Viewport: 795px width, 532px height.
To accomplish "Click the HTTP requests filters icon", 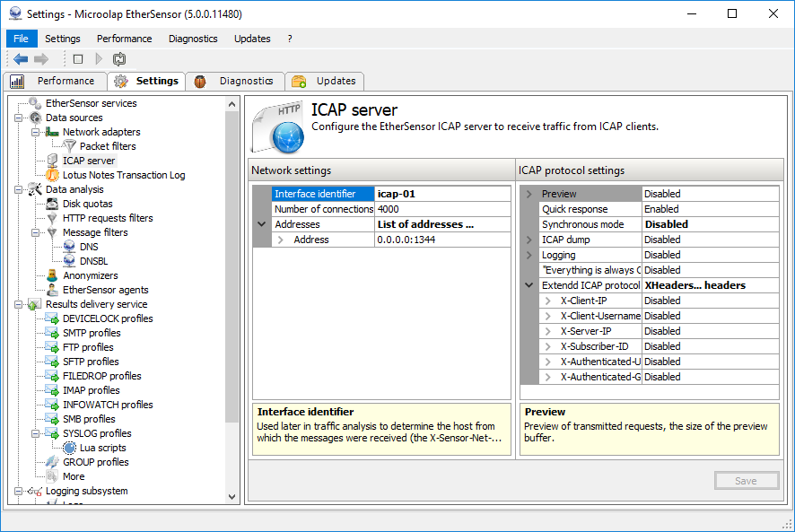I will [x=52, y=218].
